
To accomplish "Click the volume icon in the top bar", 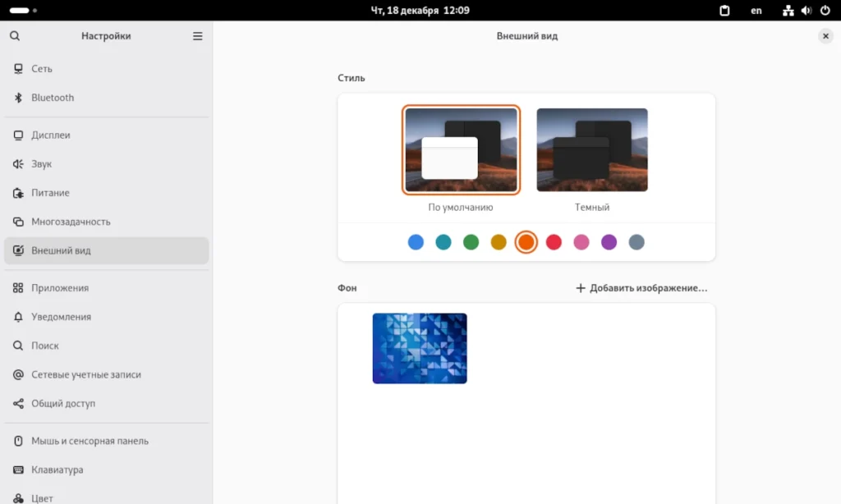I will 807,10.
